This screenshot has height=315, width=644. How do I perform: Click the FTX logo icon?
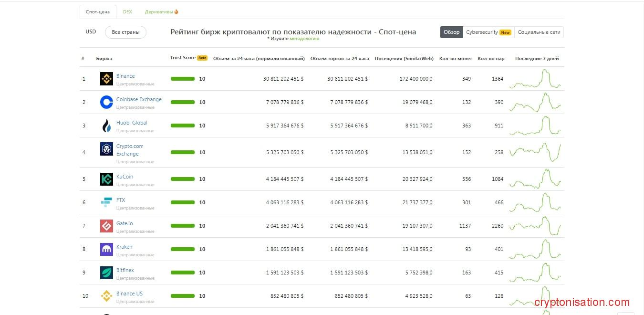106,202
